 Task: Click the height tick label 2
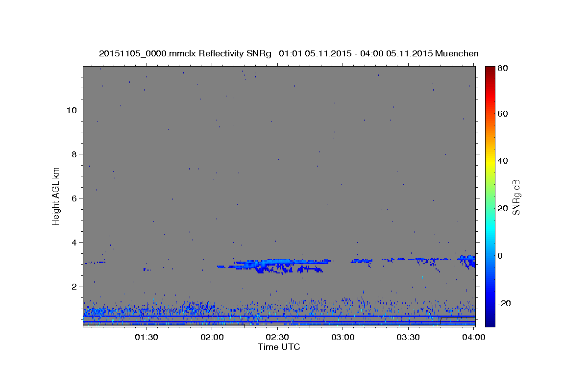pos(74,287)
